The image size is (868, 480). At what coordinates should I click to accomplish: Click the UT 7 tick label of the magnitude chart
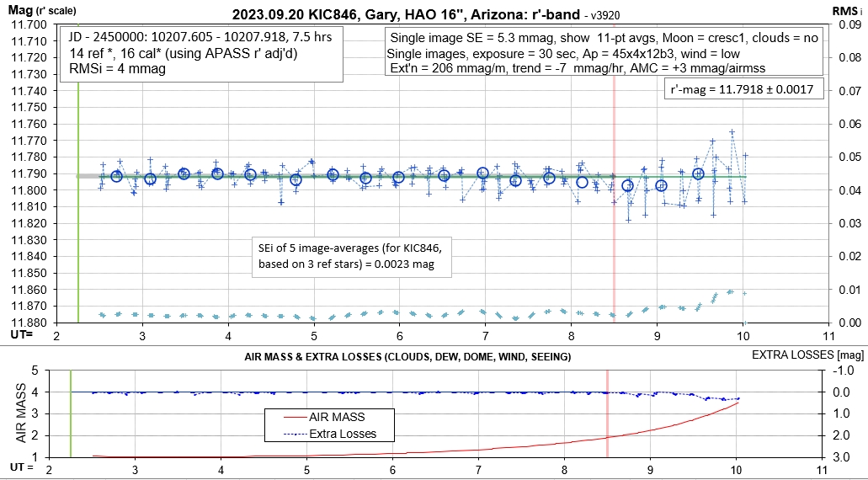(485, 336)
